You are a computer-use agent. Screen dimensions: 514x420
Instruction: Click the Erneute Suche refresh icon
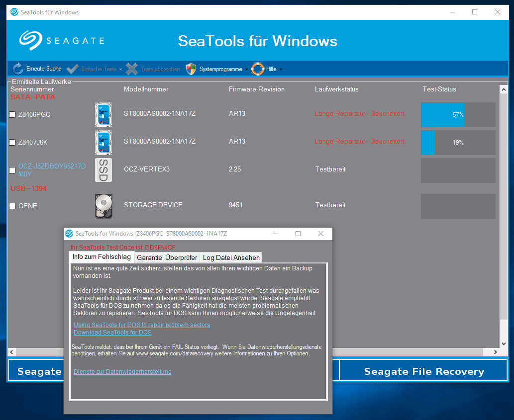[x=18, y=69]
